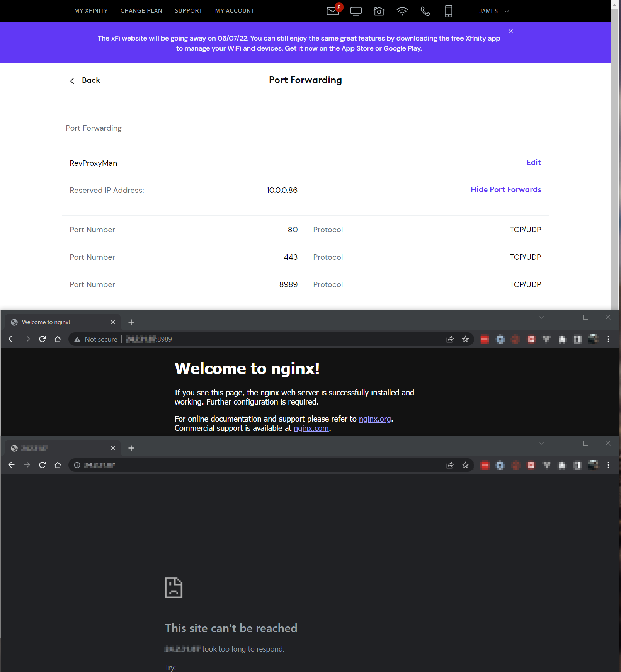Click the phone icon in the Xfinity header
Image resolution: width=621 pixels, height=672 pixels.
(x=425, y=11)
